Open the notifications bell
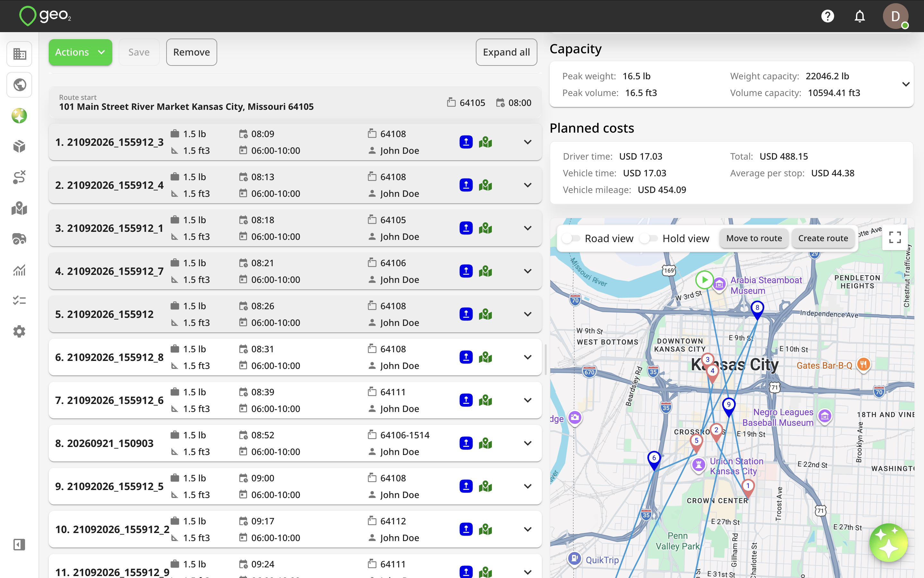 [x=860, y=16]
